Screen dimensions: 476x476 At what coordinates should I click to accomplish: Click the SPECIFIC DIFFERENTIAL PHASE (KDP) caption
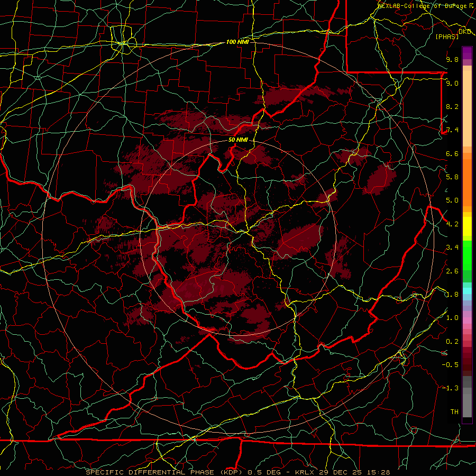pyautogui.click(x=163, y=472)
